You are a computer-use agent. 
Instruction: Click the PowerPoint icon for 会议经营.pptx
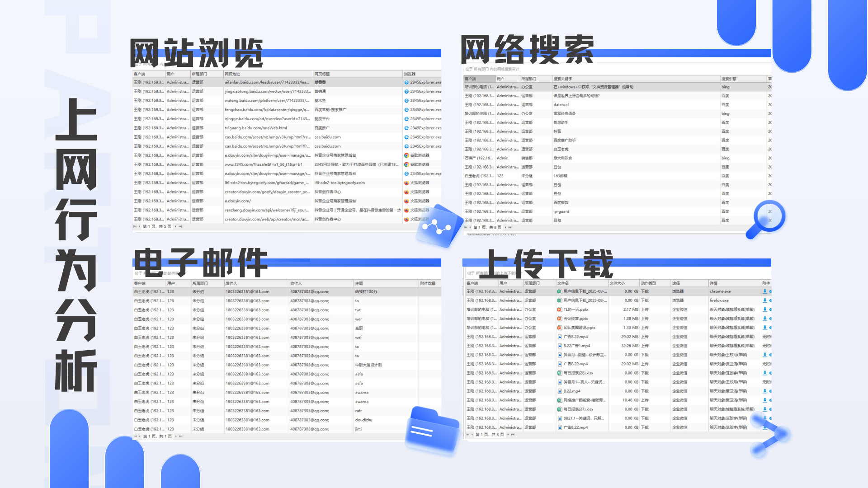tap(560, 319)
